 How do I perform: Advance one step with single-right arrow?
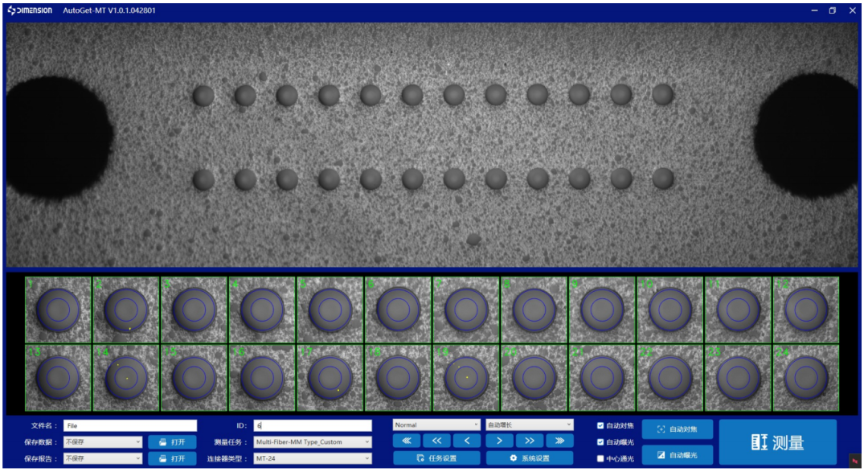(x=498, y=441)
